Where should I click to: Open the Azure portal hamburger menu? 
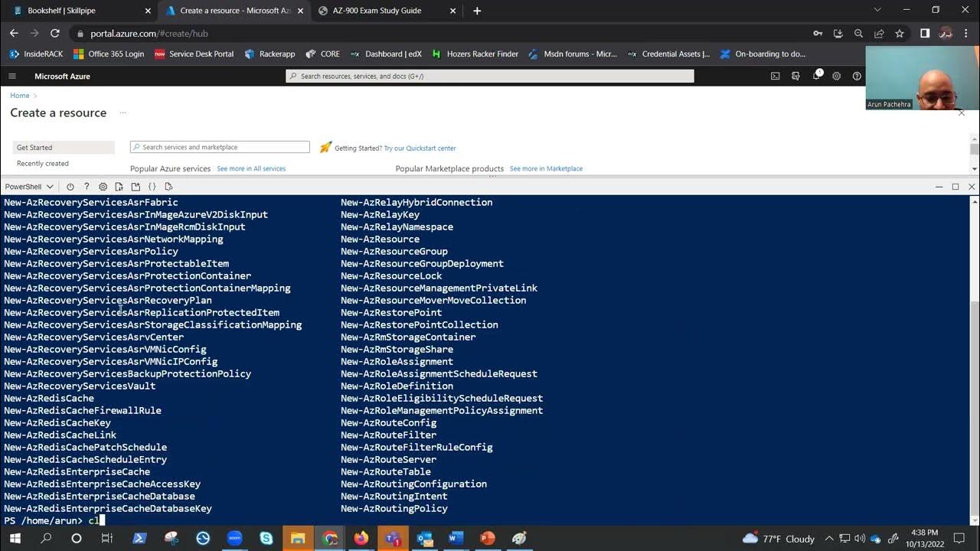pyautogui.click(x=12, y=77)
